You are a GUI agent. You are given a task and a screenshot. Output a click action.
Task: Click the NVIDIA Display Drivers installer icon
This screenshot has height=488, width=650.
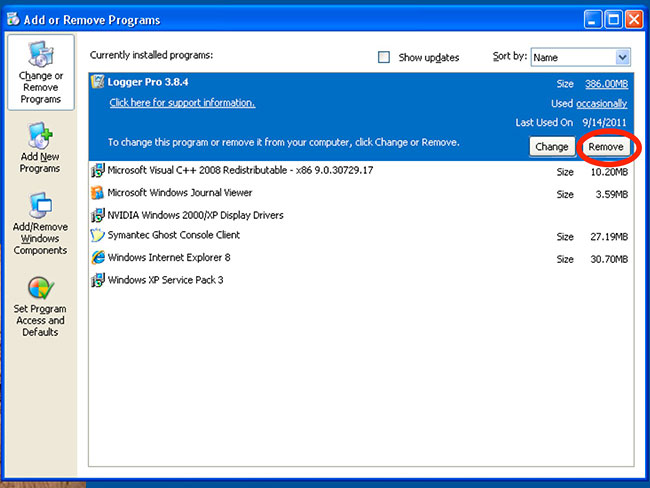97,215
